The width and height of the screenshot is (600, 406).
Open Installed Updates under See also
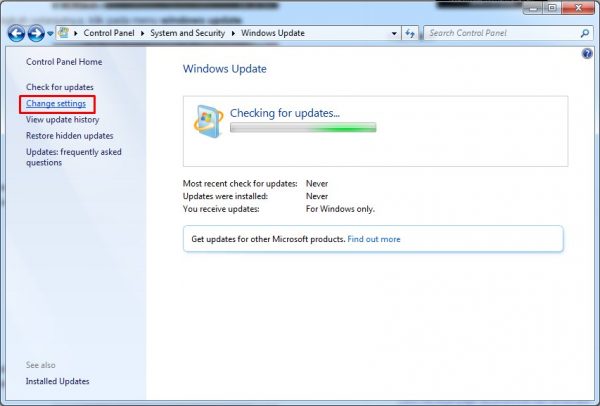pyautogui.click(x=57, y=381)
